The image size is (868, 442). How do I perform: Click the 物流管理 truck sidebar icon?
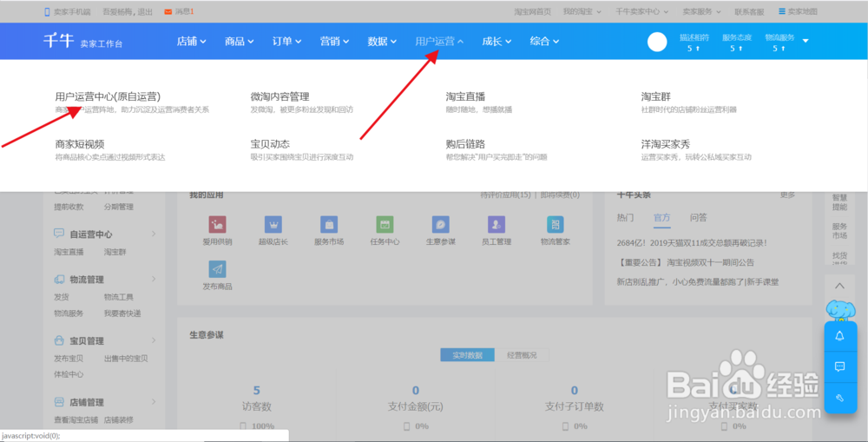[x=59, y=279]
